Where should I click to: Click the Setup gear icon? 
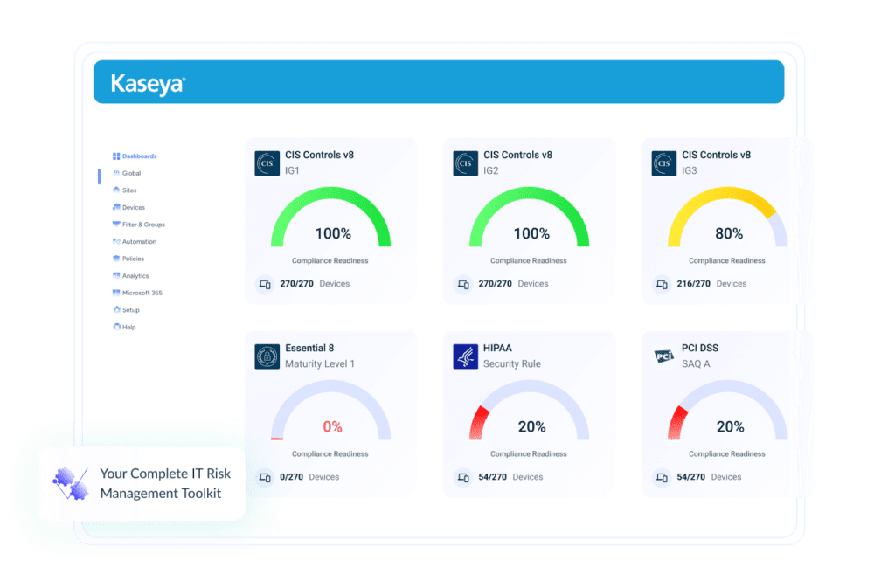116,310
